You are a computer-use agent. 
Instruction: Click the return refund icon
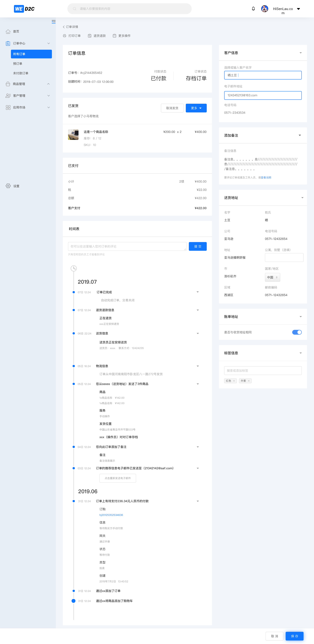click(x=90, y=36)
